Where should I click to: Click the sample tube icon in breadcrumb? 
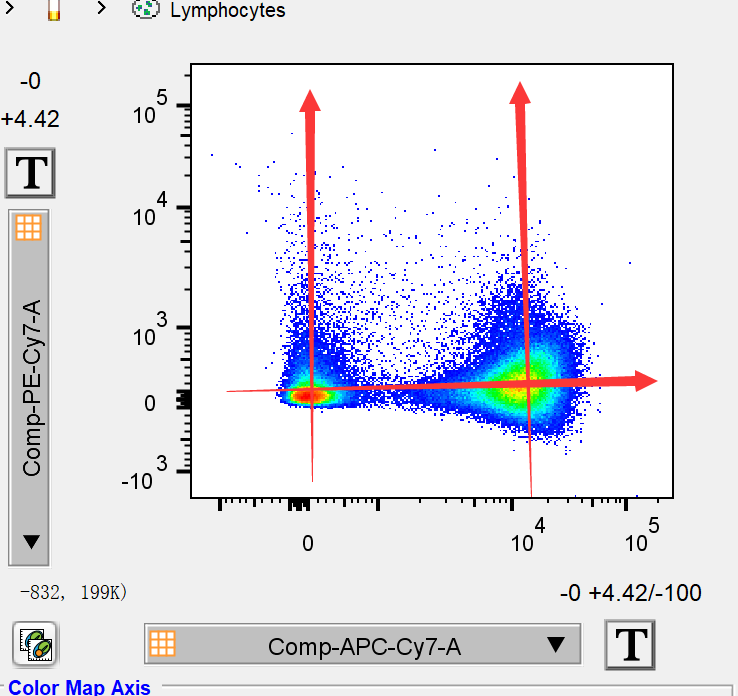54,10
